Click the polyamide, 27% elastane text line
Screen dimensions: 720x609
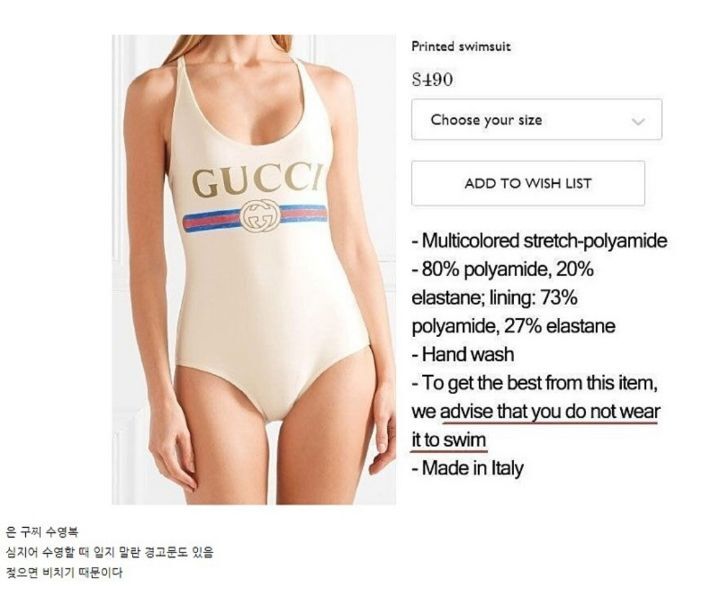(x=513, y=326)
